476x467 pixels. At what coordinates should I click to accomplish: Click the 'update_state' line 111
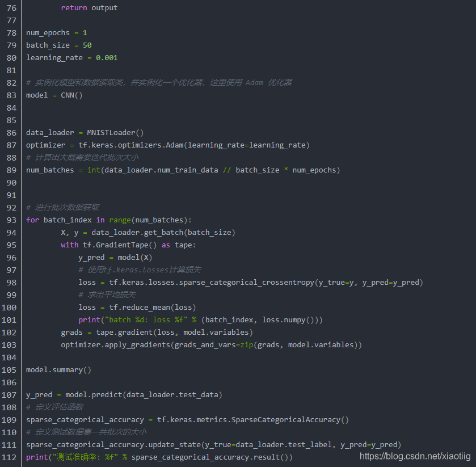pyautogui.click(x=213, y=445)
